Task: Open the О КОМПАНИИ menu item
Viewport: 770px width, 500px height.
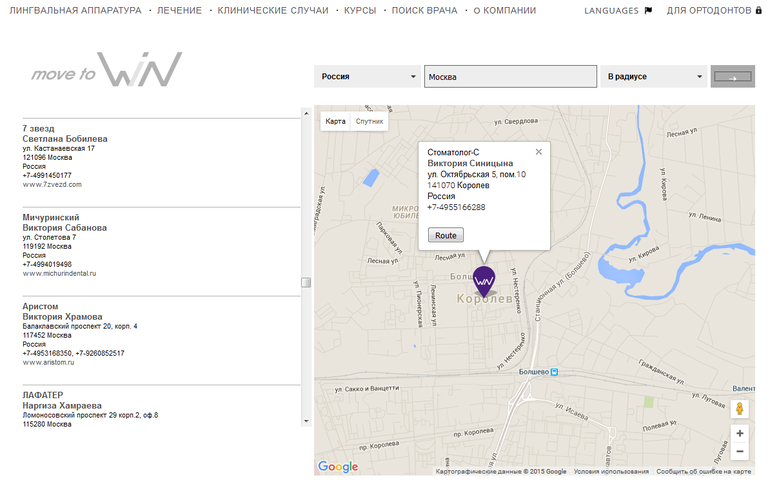Action: pyautogui.click(x=505, y=10)
